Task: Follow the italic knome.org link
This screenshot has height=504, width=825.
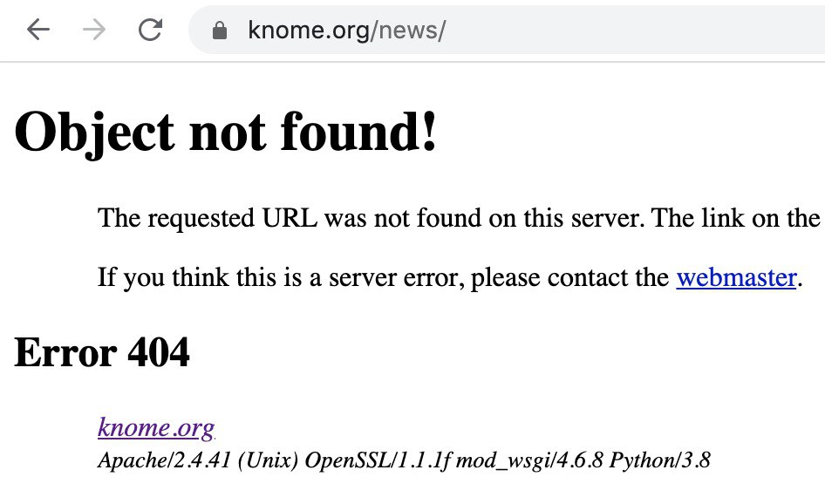Action: pyautogui.click(x=156, y=428)
